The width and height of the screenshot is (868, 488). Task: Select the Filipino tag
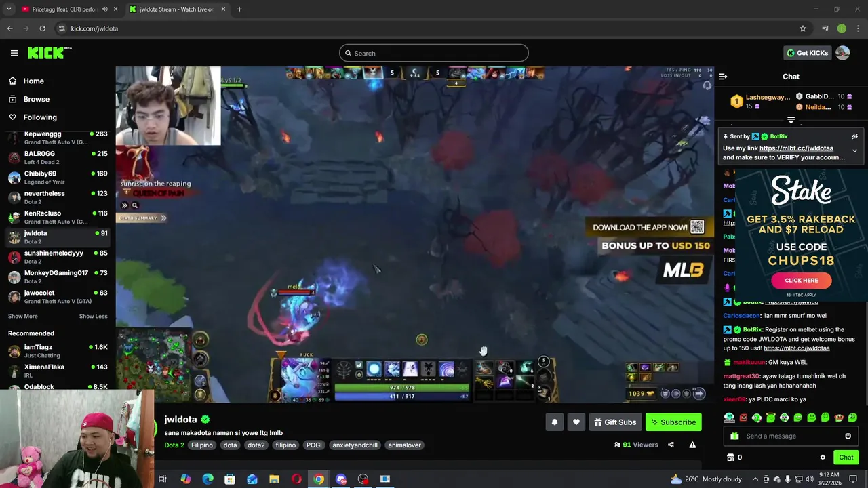click(x=202, y=445)
